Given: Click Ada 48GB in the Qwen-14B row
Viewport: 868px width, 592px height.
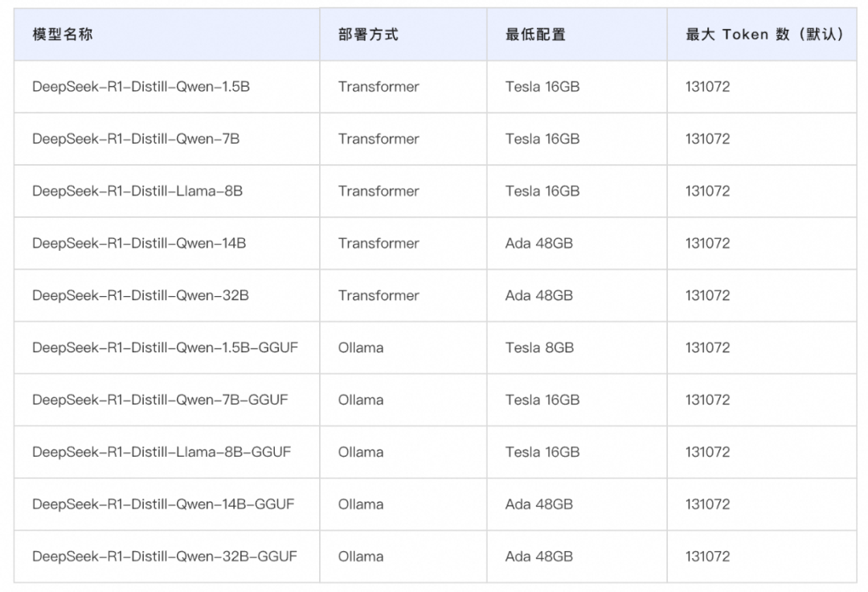Looking at the screenshot, I should [x=539, y=244].
